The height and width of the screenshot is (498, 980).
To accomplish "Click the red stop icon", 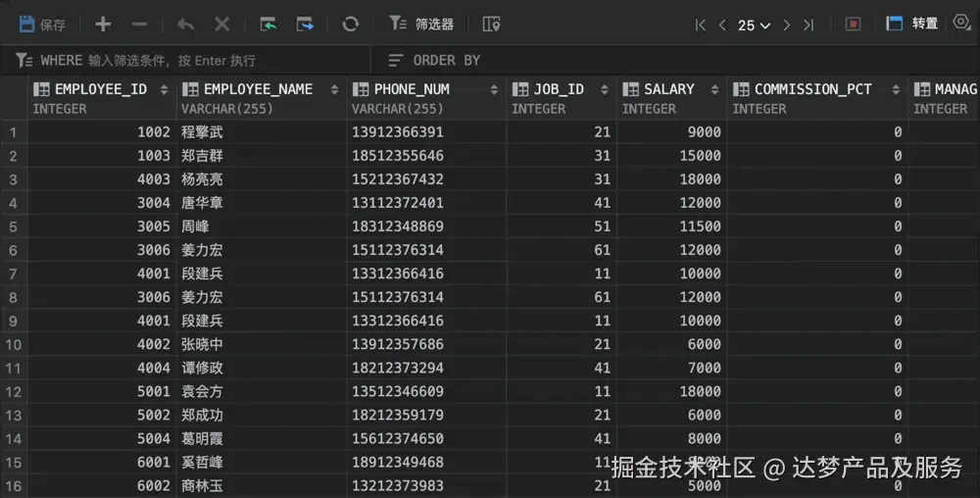I will pyautogui.click(x=854, y=25).
